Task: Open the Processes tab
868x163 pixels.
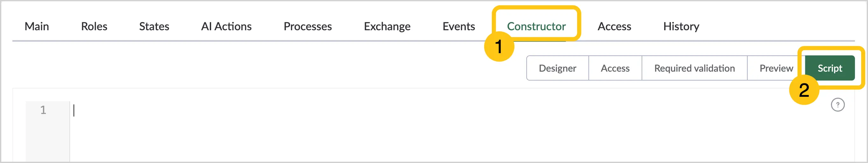Action: pyautogui.click(x=308, y=26)
